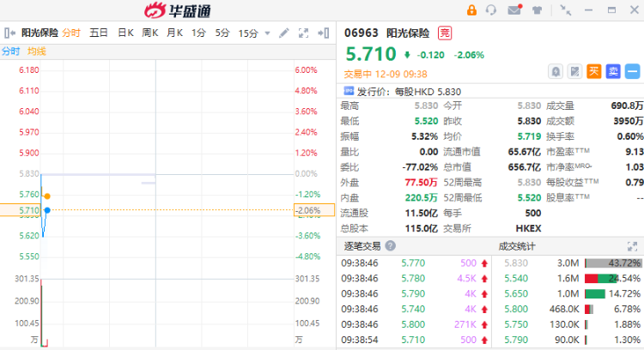Viewport: 644px width, 350px height.
Task: Expand the chart to fullscreen
Action: (x=303, y=33)
